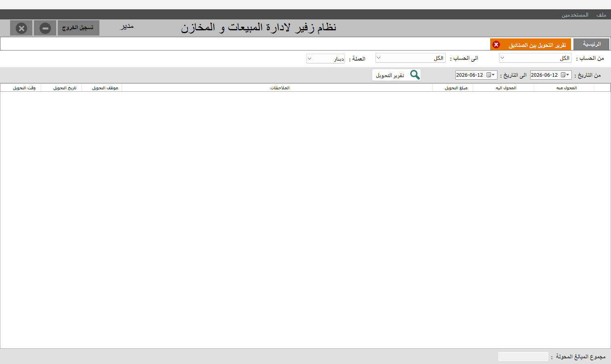611x364 pixels.
Task: Click the مدير user label
Action: (127, 27)
